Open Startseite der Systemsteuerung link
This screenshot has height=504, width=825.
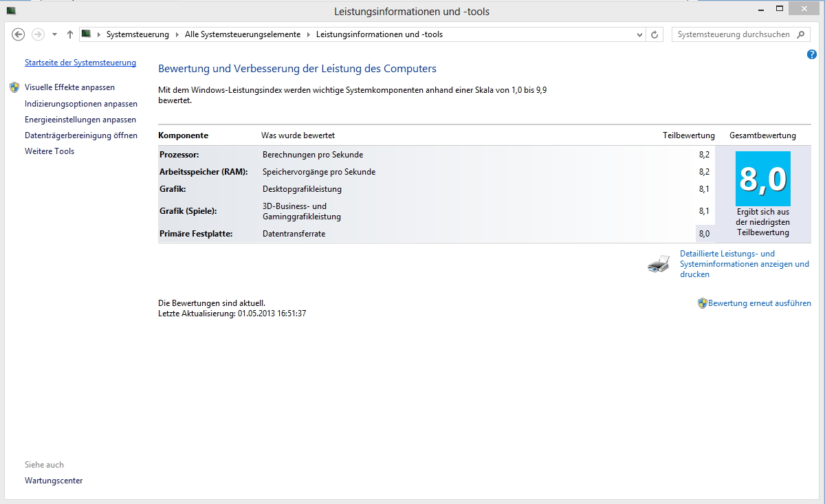coord(80,63)
